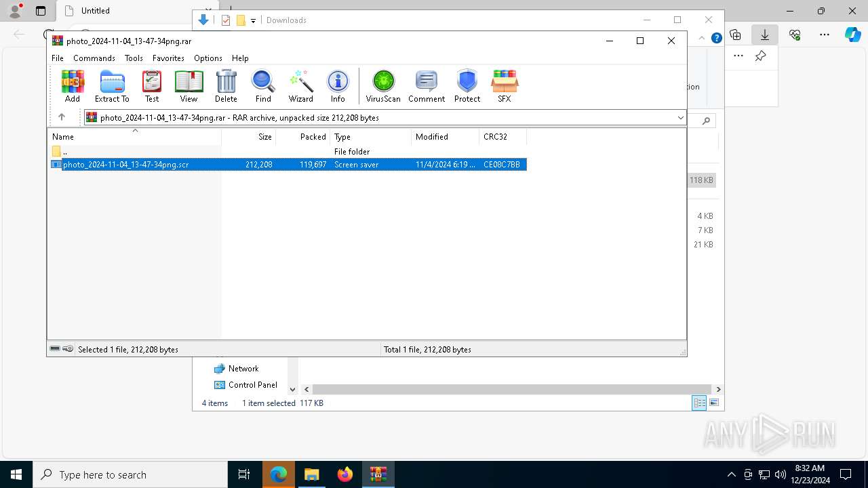868x488 pixels.
Task: Open Microsoft Edge from taskbar
Action: point(279,474)
